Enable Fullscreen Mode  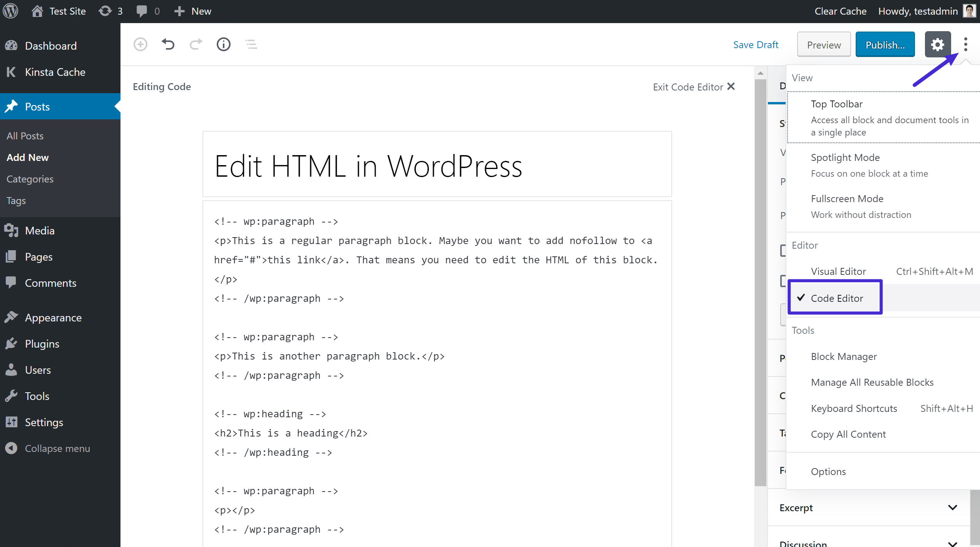coord(847,198)
